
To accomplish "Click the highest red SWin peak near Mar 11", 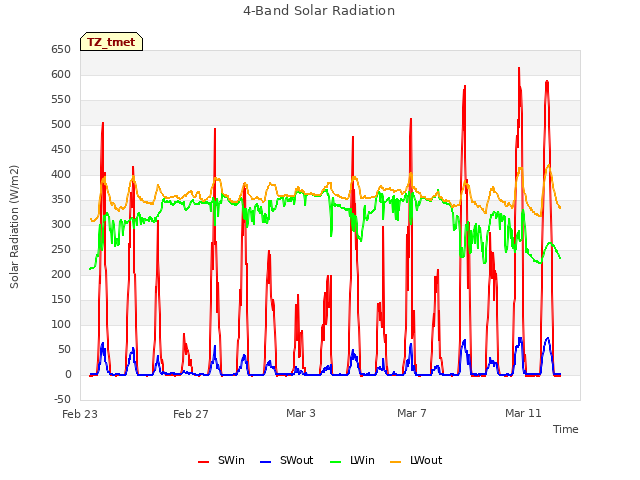I will [x=519, y=68].
